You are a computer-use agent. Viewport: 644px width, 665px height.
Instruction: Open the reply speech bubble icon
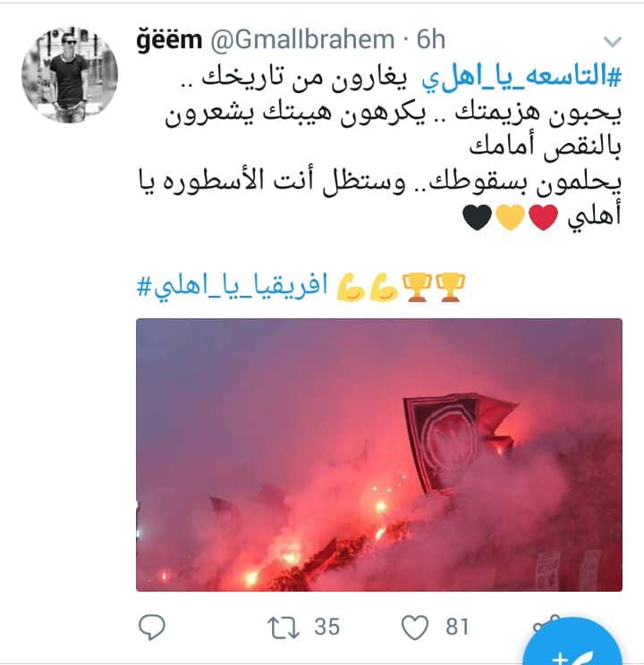151,627
